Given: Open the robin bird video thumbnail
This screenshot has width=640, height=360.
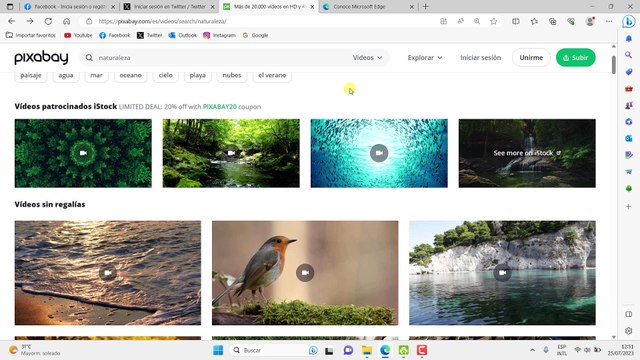Looking at the screenshot, I should tap(305, 273).
